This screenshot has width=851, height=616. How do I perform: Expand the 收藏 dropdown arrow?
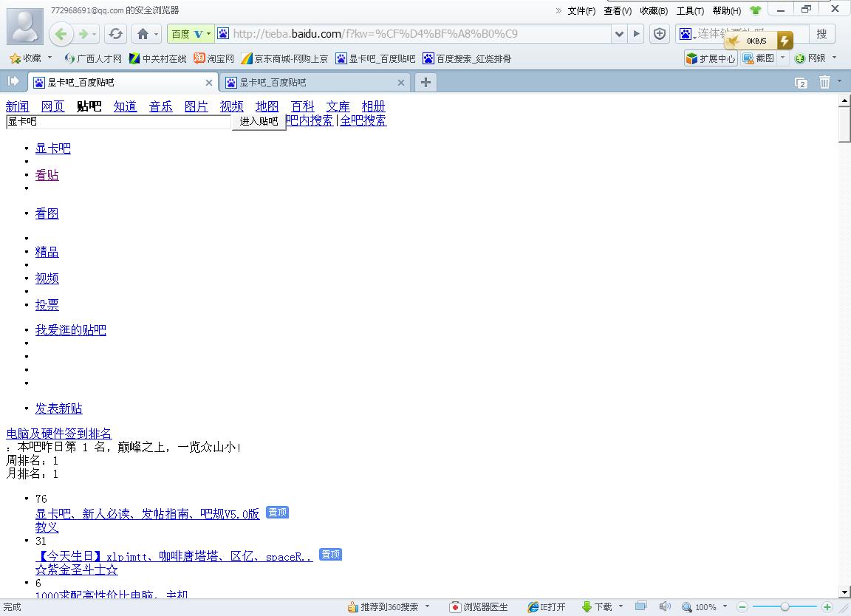50,57
